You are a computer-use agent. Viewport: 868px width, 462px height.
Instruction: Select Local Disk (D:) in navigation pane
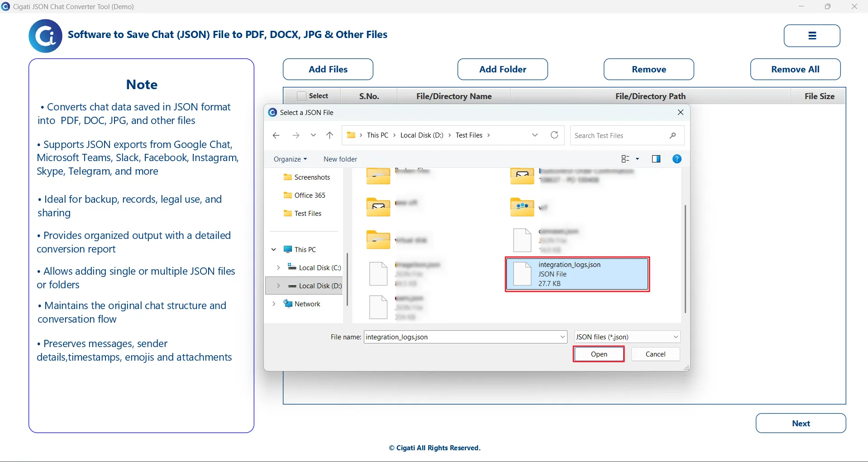point(315,286)
